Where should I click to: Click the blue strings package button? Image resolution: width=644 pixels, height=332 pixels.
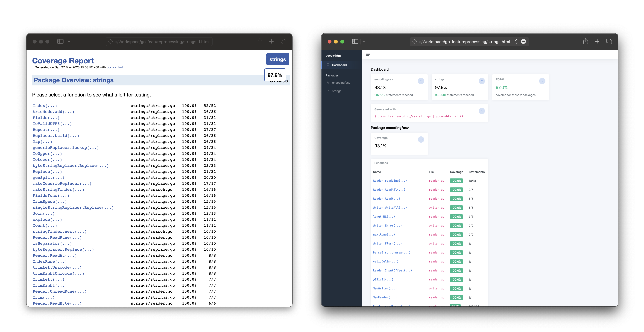pos(278,59)
